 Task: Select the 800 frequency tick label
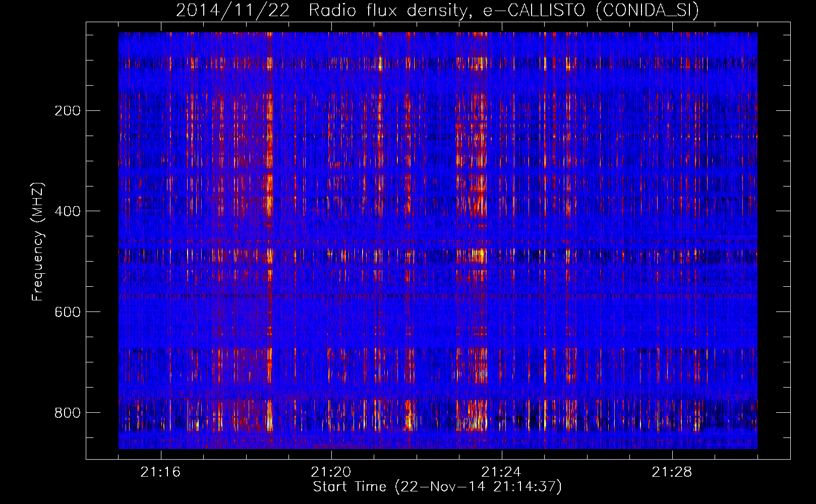point(67,413)
